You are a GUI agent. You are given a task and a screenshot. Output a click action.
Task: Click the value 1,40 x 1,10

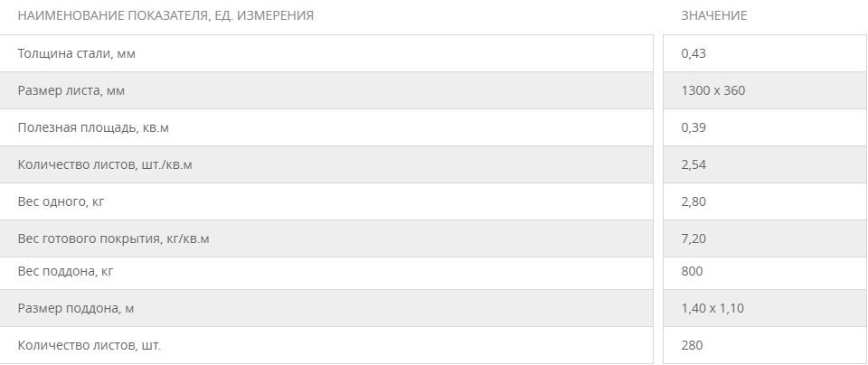(712, 309)
